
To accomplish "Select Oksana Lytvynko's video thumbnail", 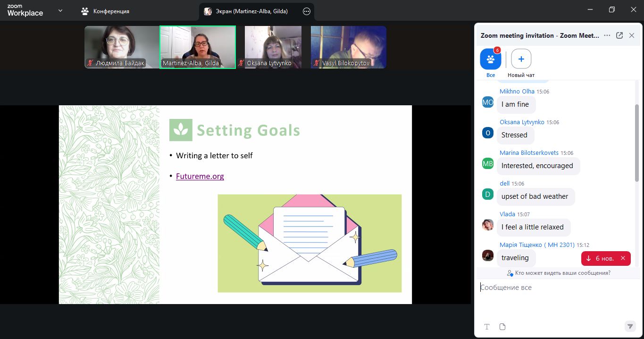I will 273,47.
